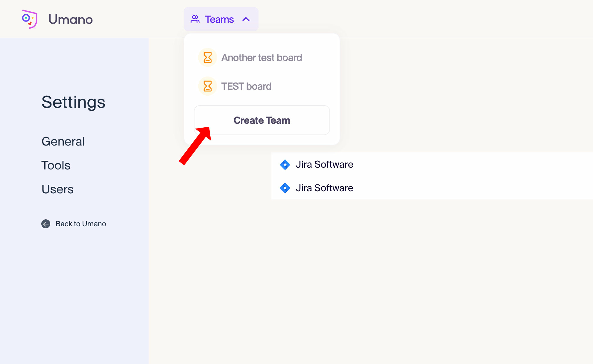Open General settings section
593x364 pixels.
[63, 141]
